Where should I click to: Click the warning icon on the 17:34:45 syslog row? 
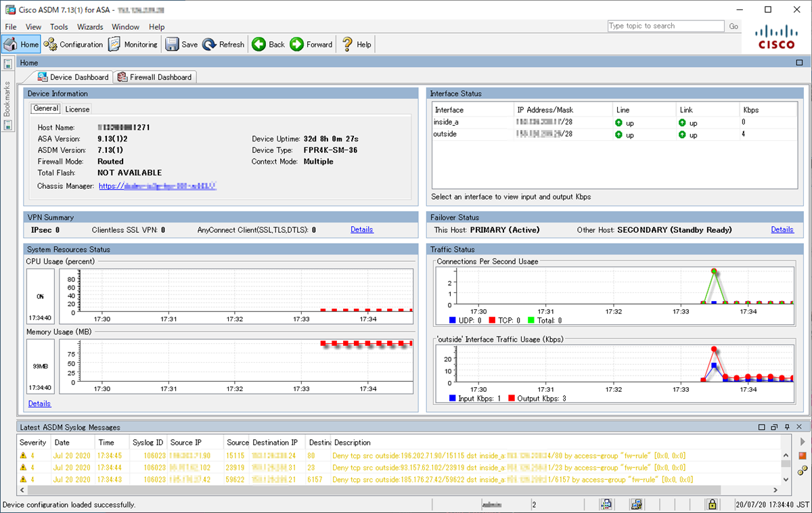click(23, 455)
